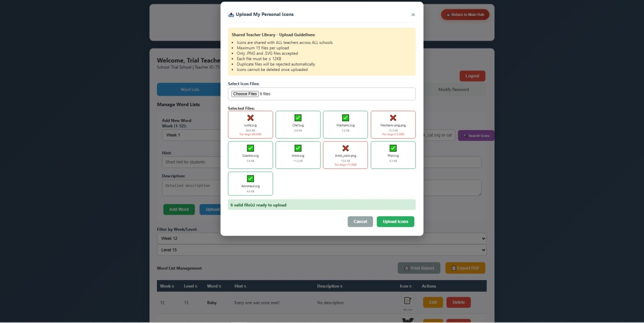Click the green checkmark on Astronaut.svg
The height and width of the screenshot is (323, 644).
click(250, 179)
